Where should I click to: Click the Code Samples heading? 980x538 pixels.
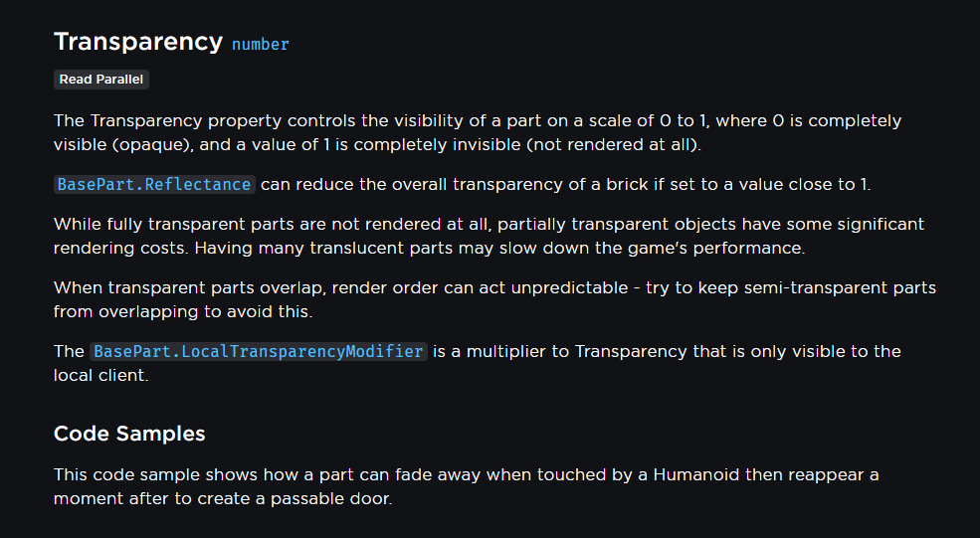129,434
